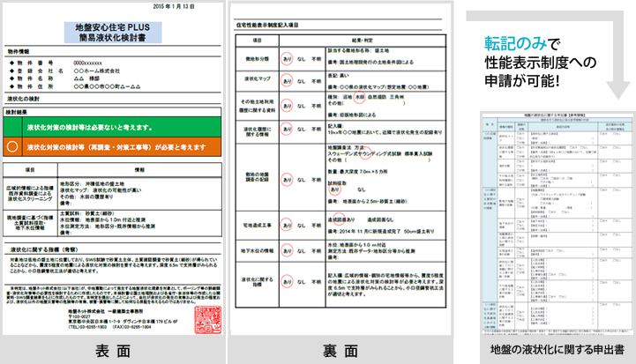Click the 備考: 2014年11月に新規造成完了 line
The width and height of the screenshot is (636, 364).
[x=381, y=232]
